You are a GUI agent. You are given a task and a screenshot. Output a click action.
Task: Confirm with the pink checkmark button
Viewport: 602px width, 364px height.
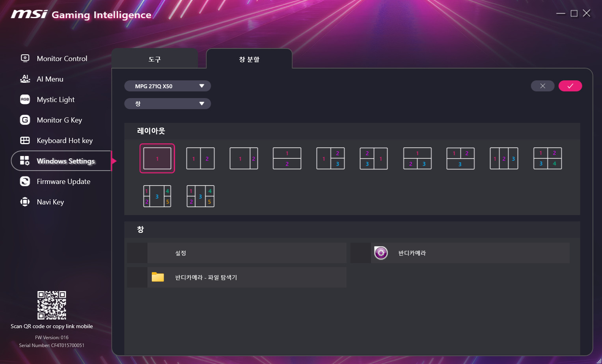pos(570,86)
